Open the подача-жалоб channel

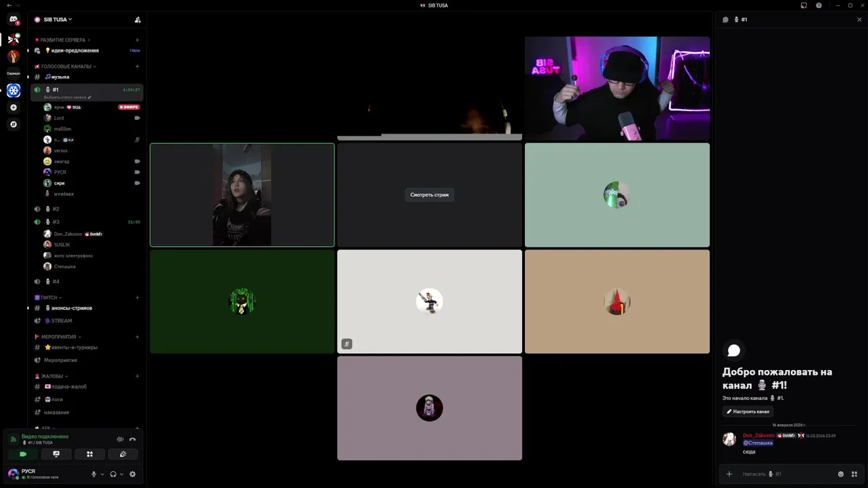(x=87, y=386)
